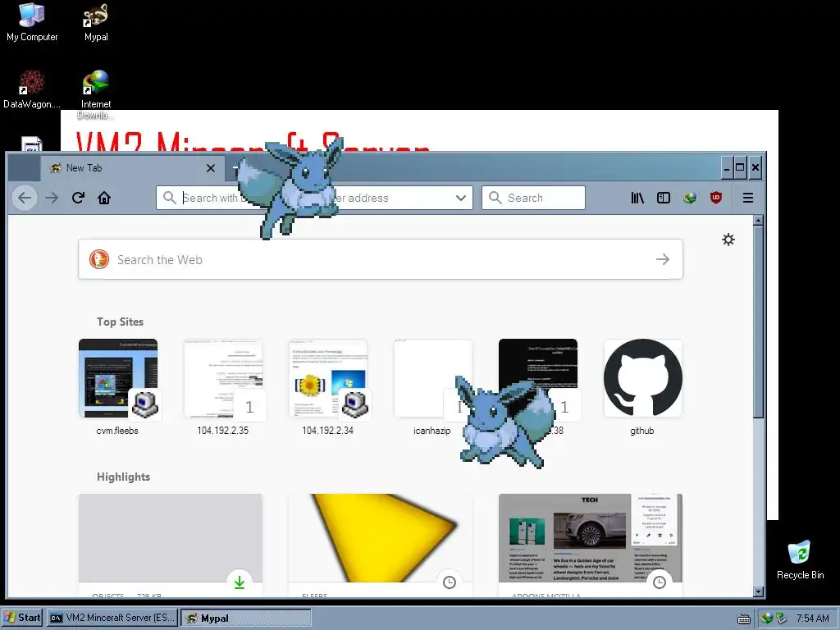Image resolution: width=840 pixels, height=630 pixels.
Task: Click the page scrollbar up arrow
Action: pyautogui.click(x=758, y=220)
